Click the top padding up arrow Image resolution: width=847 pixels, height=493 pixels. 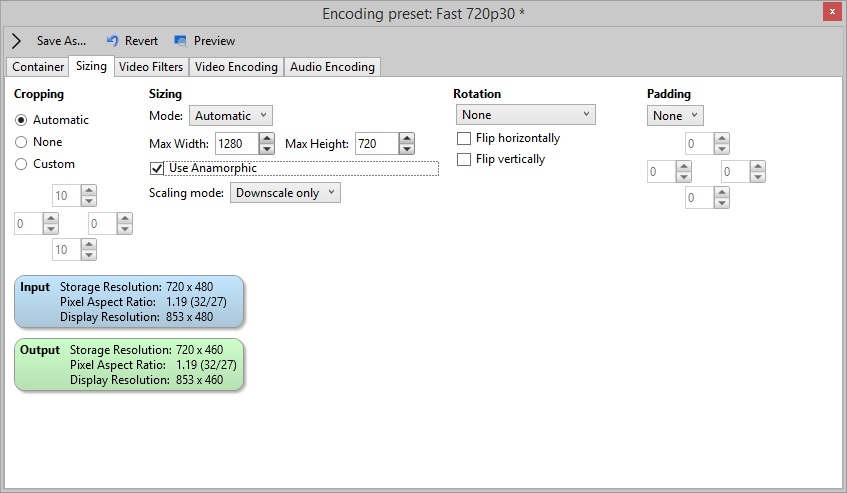click(722, 138)
